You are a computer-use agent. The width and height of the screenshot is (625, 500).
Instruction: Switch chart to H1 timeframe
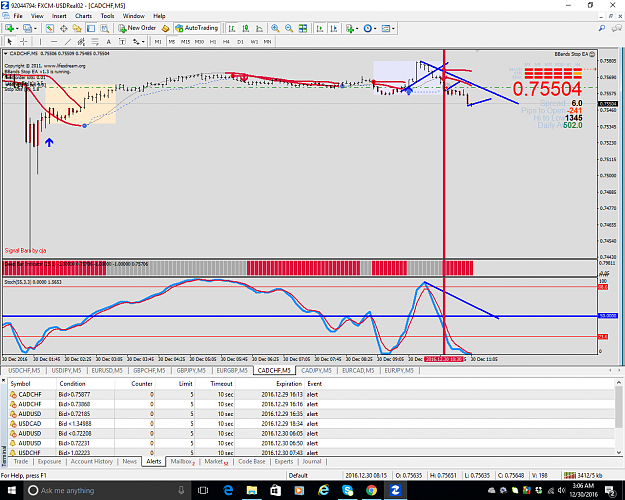click(213, 41)
